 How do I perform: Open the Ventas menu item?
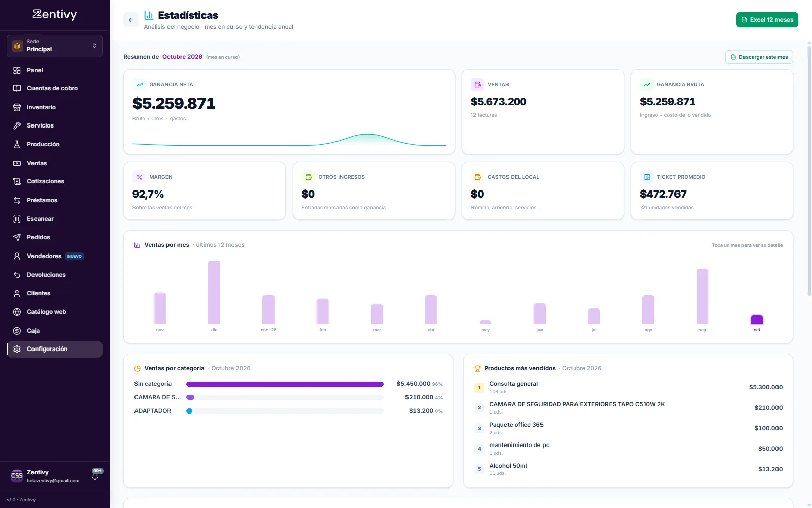(x=54, y=163)
